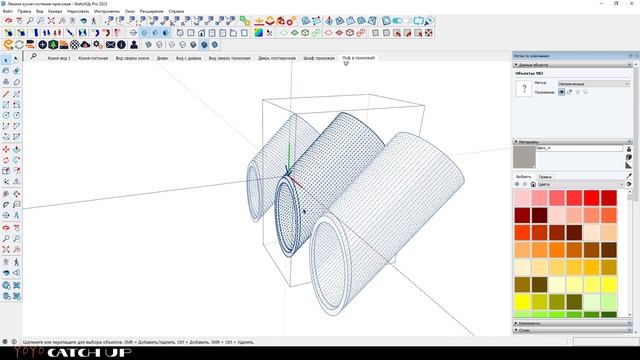Toggle the fourth round icon in Entity Info
This screenshot has width=640, height=360.
click(585, 92)
